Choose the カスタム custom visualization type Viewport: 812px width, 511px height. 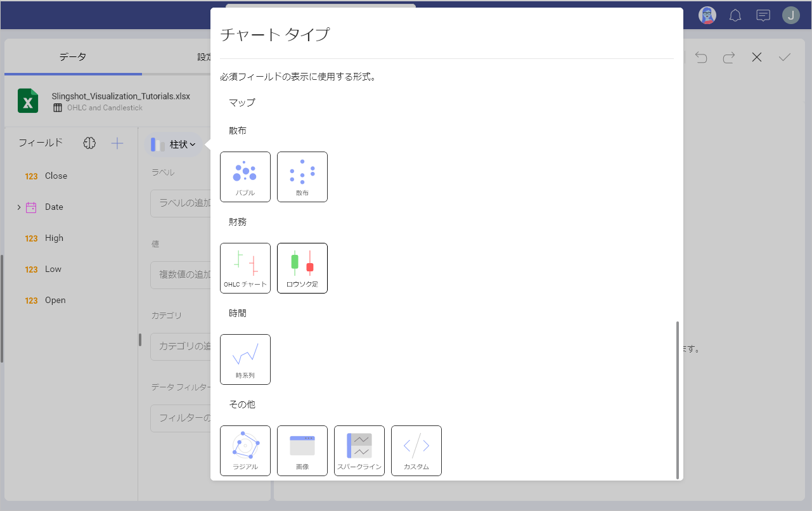416,451
